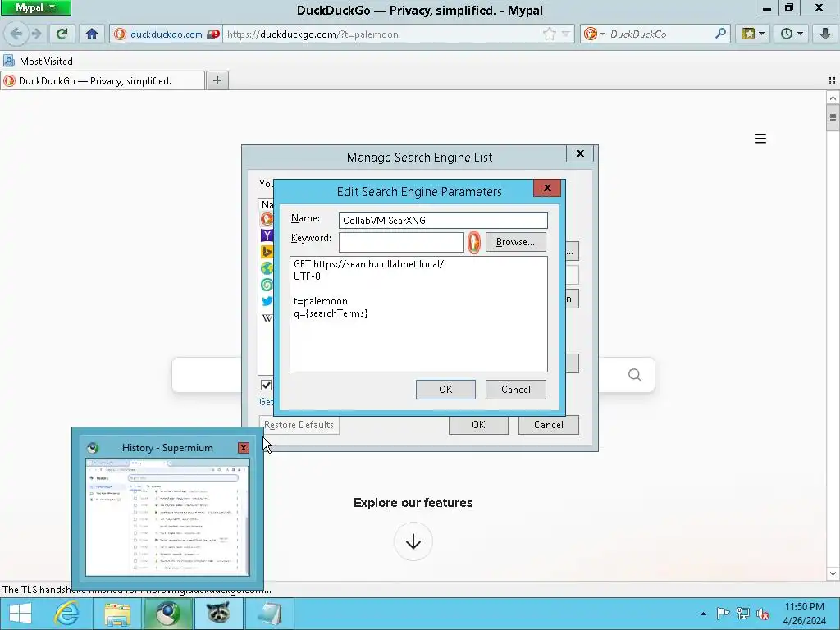Viewport: 840px width, 630px height.
Task: Select the Bing engine icon in the list
Action: point(267,252)
